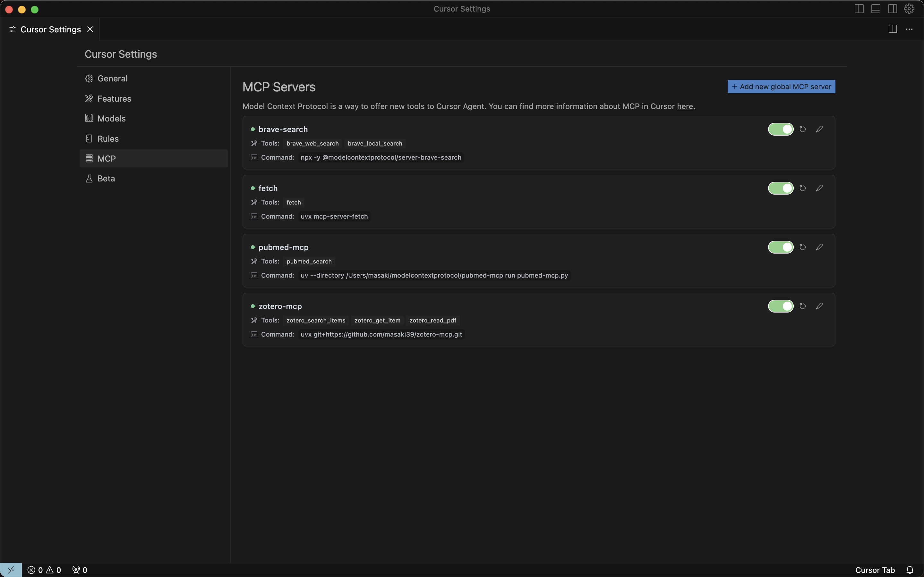Switch to the Features settings section

coord(114,99)
